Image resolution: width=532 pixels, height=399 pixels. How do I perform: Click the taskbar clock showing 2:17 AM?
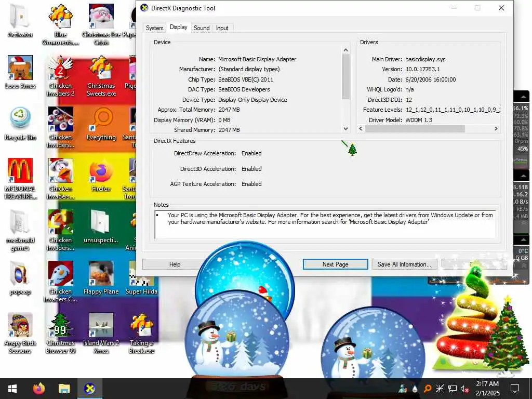coord(487,389)
